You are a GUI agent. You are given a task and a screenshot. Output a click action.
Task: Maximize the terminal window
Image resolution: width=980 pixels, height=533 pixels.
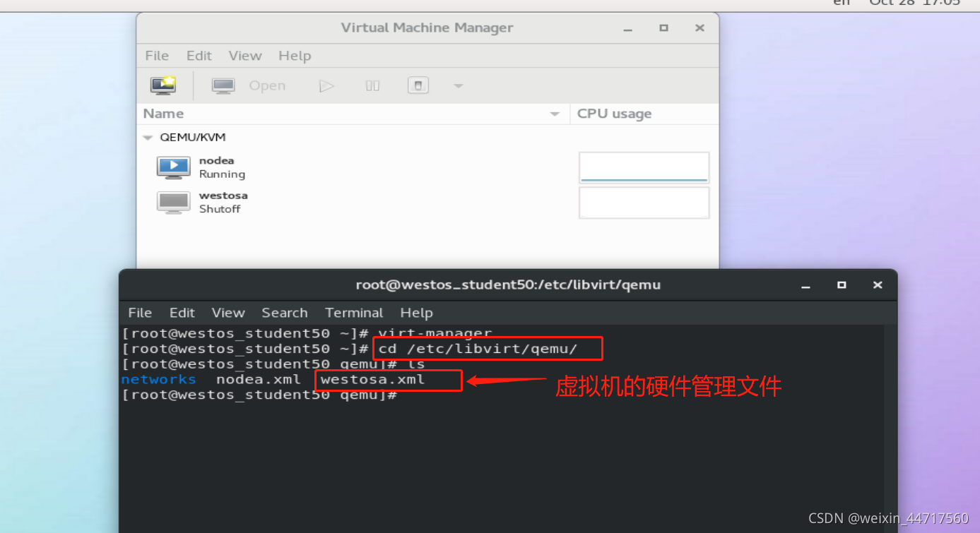pyautogui.click(x=842, y=285)
